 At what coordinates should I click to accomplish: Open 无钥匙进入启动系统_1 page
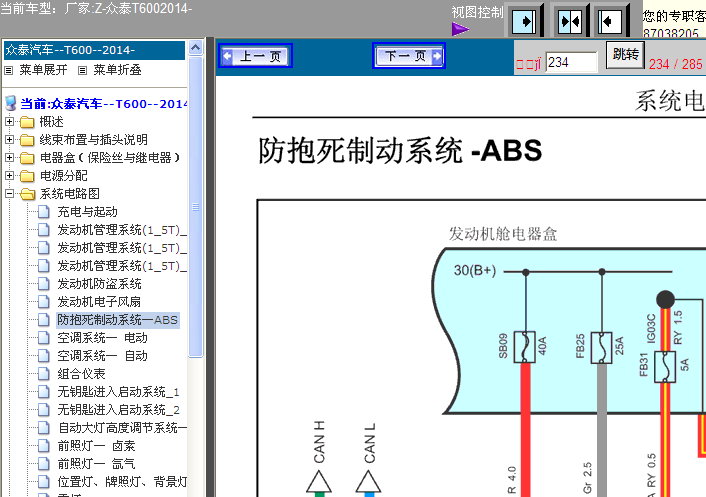click(118, 392)
